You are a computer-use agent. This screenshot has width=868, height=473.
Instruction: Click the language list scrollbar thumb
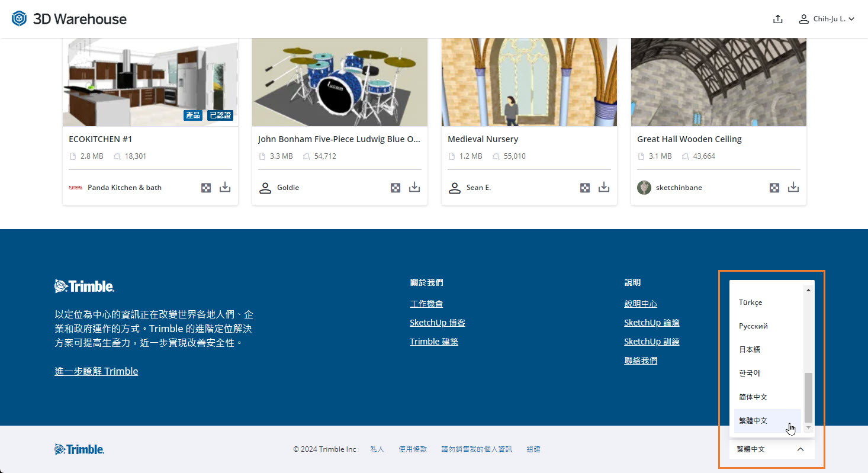[808, 397]
